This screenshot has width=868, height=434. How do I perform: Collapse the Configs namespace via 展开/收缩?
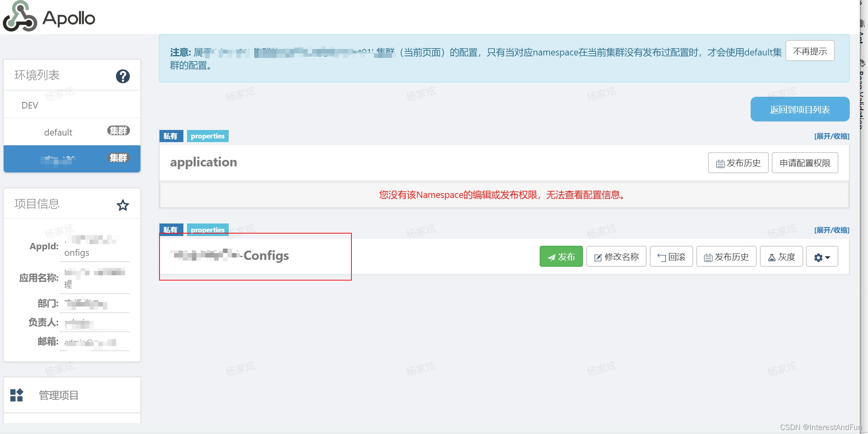click(831, 230)
